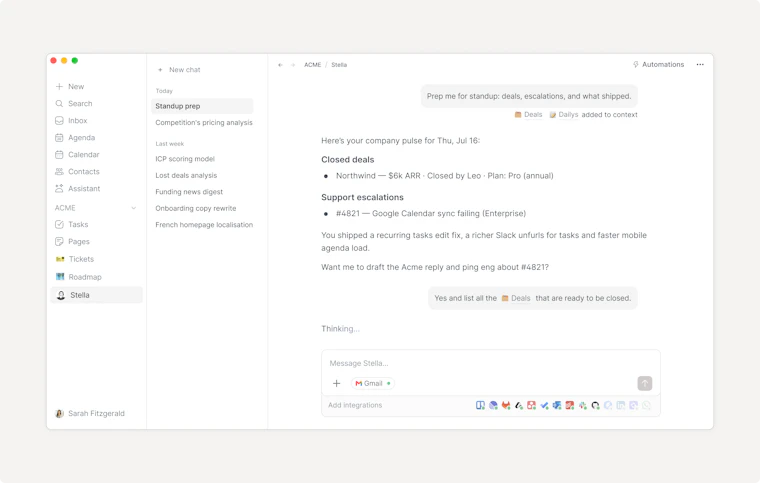Viewport: 760px width, 483px height.
Task: Open Automations in the header
Action: (x=658, y=64)
